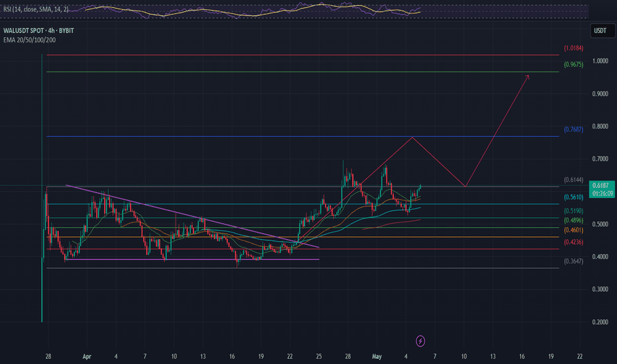Click the (0.5190) level label
The height and width of the screenshot is (364, 617).
click(573, 211)
